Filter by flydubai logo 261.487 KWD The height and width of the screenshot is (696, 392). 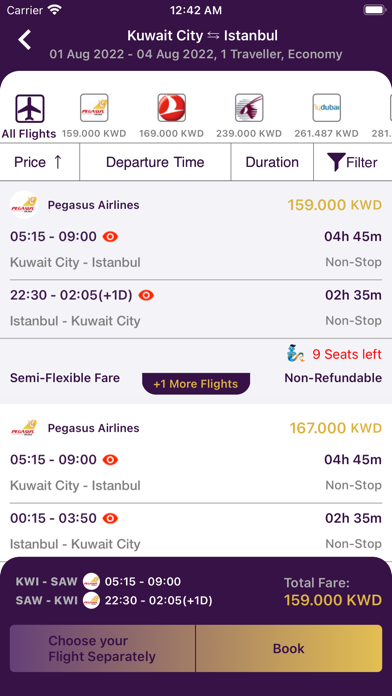pos(327,107)
